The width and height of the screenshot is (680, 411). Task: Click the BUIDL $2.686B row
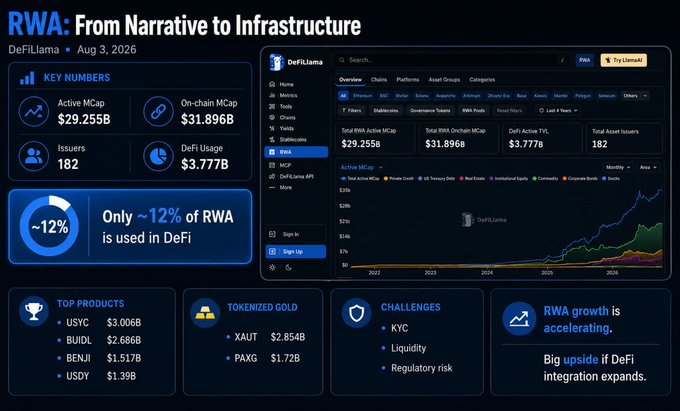pos(100,340)
